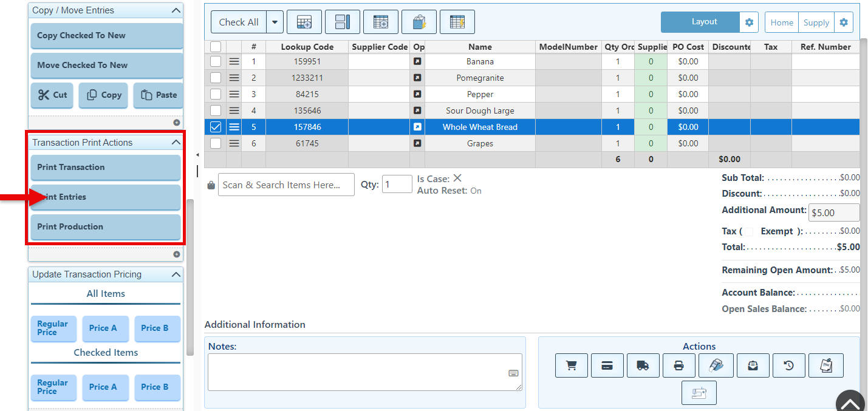Collapse the Transaction Print Actions panel
Image resolution: width=868 pixels, height=411 pixels.
tap(176, 143)
